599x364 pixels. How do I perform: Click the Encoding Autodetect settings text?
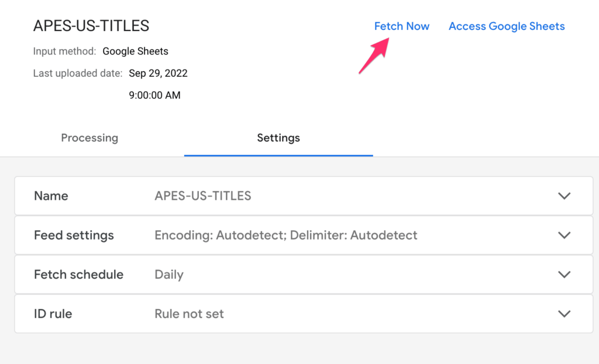[285, 235]
